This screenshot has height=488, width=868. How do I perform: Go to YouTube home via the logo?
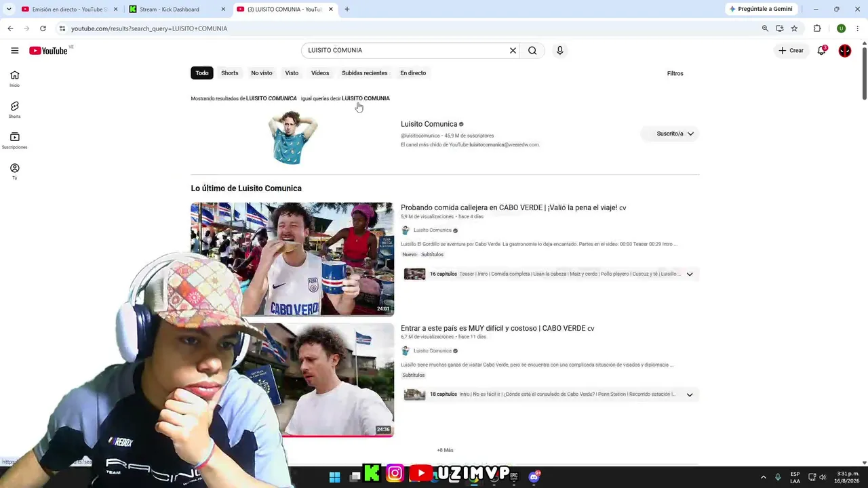(48, 51)
